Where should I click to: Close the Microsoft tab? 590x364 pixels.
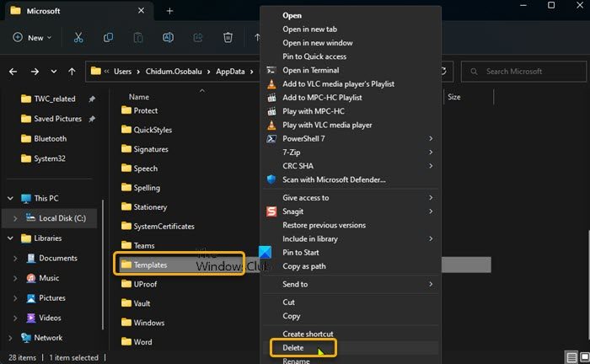(x=141, y=10)
